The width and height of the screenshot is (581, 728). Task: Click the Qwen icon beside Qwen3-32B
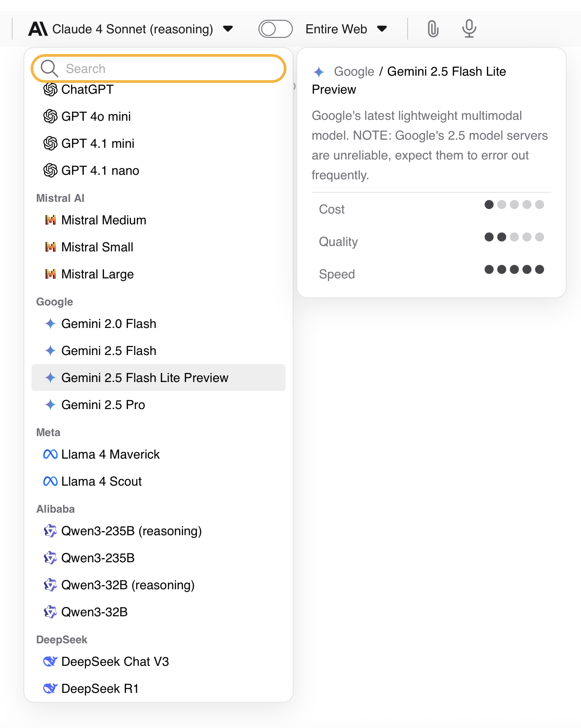pyautogui.click(x=50, y=612)
